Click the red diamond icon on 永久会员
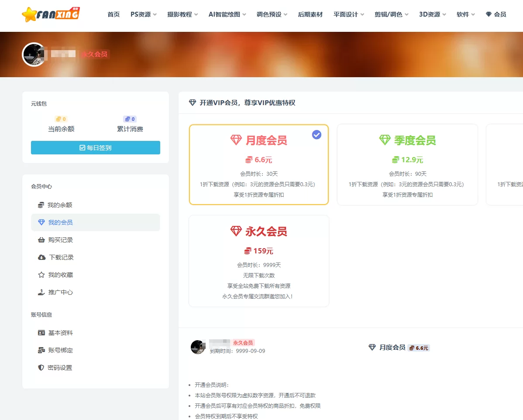This screenshot has height=420, width=523. (236, 231)
